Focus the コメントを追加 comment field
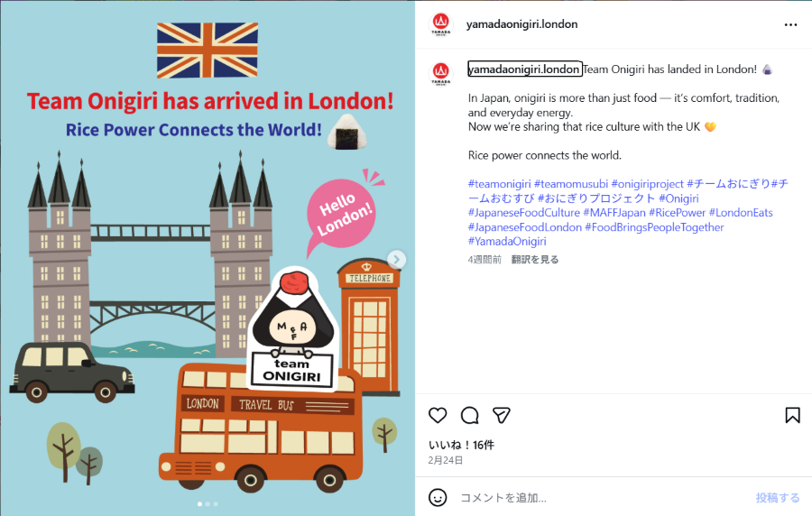812x516 pixels. pyautogui.click(x=601, y=498)
